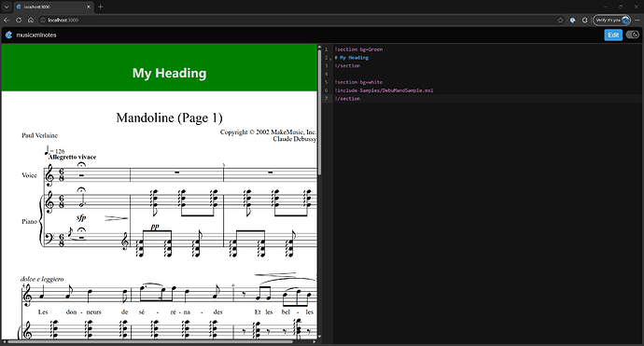Viewport: 644px width, 346px height.
Task: Click the horizontal scroll-left arrow in preview
Action: coord(4,341)
